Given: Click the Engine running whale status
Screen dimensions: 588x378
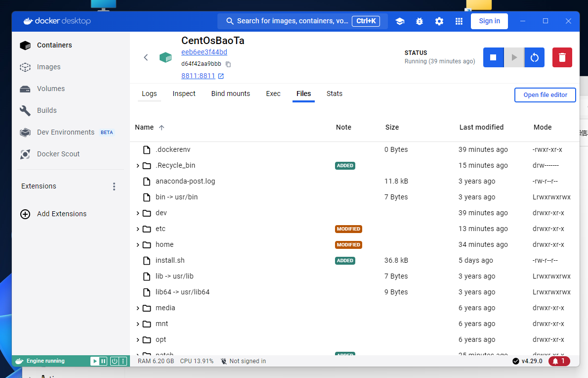Looking at the screenshot, I should coord(40,361).
